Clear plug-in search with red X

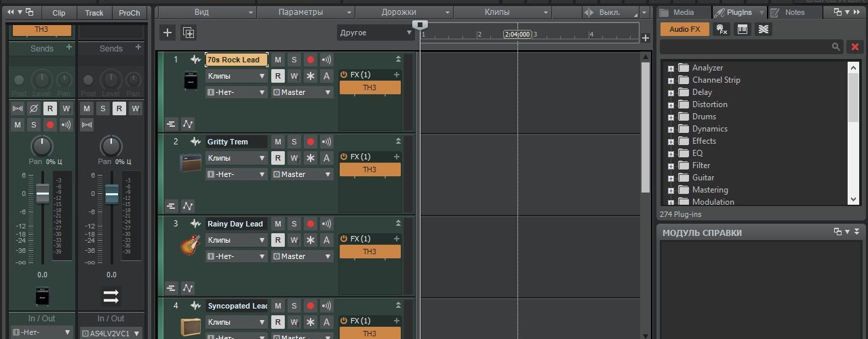click(x=855, y=47)
